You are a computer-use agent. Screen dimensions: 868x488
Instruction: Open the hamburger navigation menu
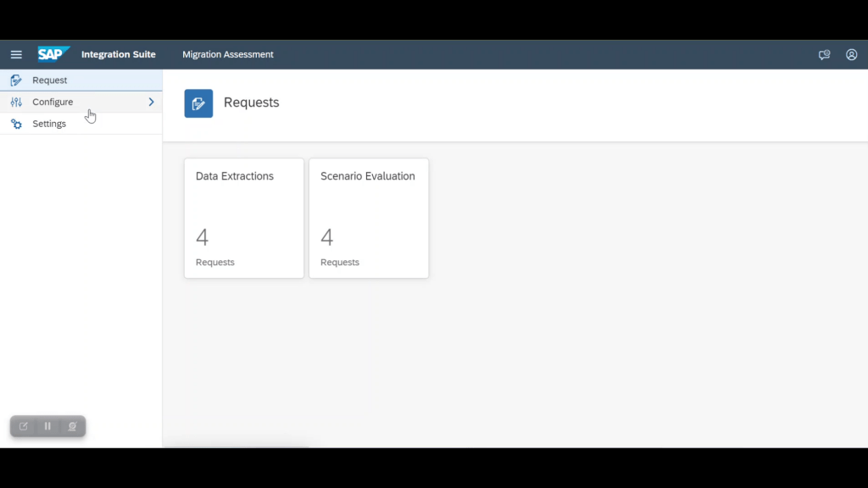tap(16, 54)
